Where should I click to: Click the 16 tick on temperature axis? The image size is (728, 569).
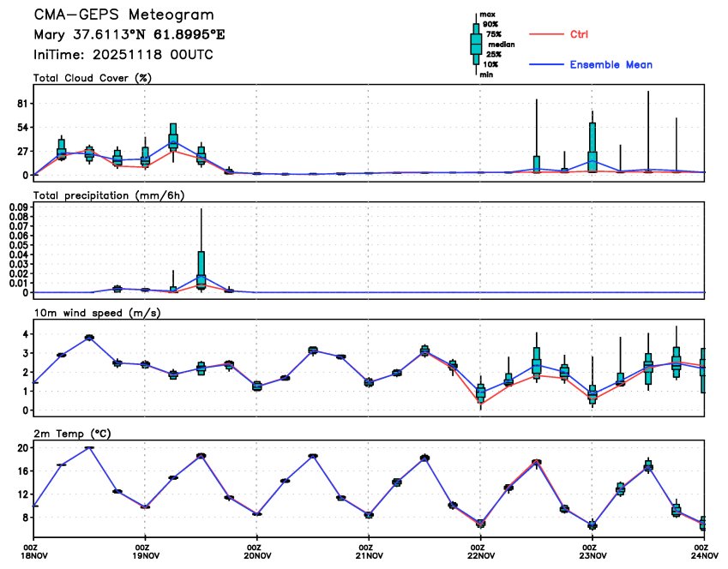coord(22,471)
